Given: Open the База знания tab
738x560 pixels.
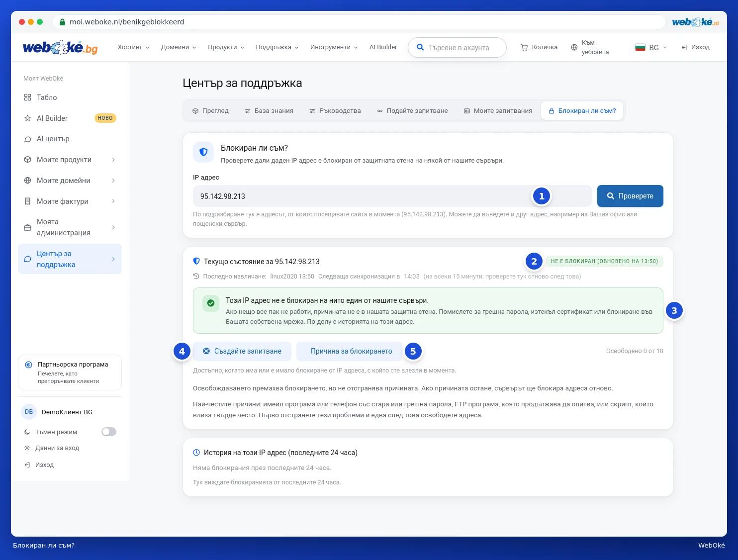Looking at the screenshot, I should point(269,111).
